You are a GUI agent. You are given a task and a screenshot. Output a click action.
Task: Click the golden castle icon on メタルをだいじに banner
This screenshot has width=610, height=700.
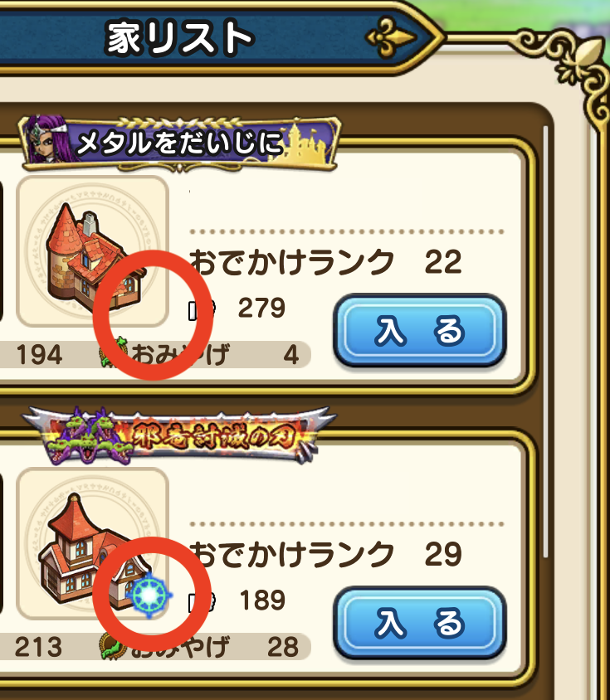[x=306, y=143]
